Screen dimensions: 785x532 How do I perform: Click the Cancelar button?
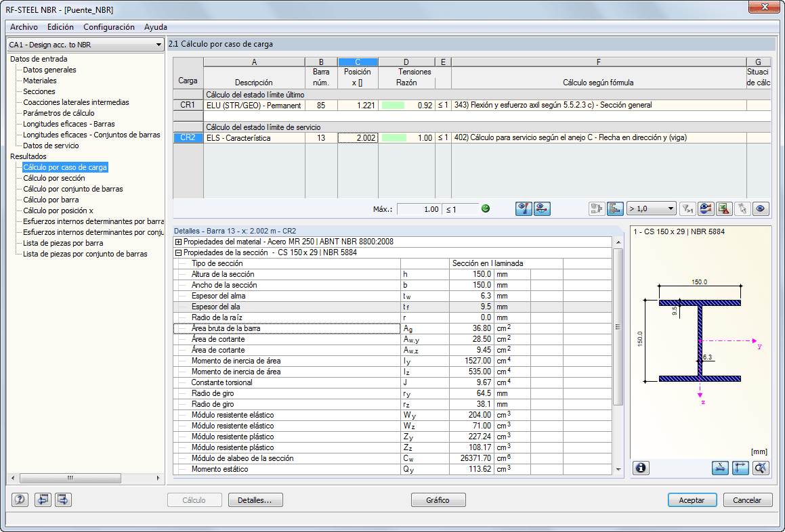[748, 500]
